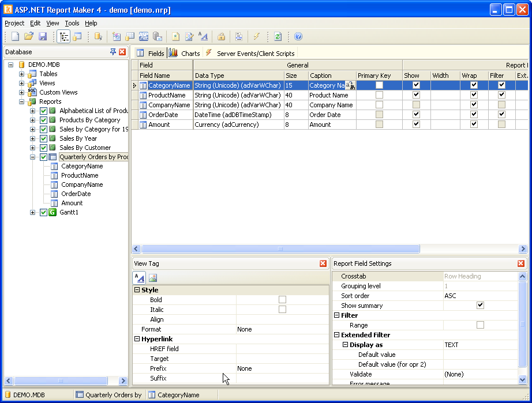Collapse the DEMO.MDB root node
The height and width of the screenshot is (403, 532).
(x=11, y=65)
